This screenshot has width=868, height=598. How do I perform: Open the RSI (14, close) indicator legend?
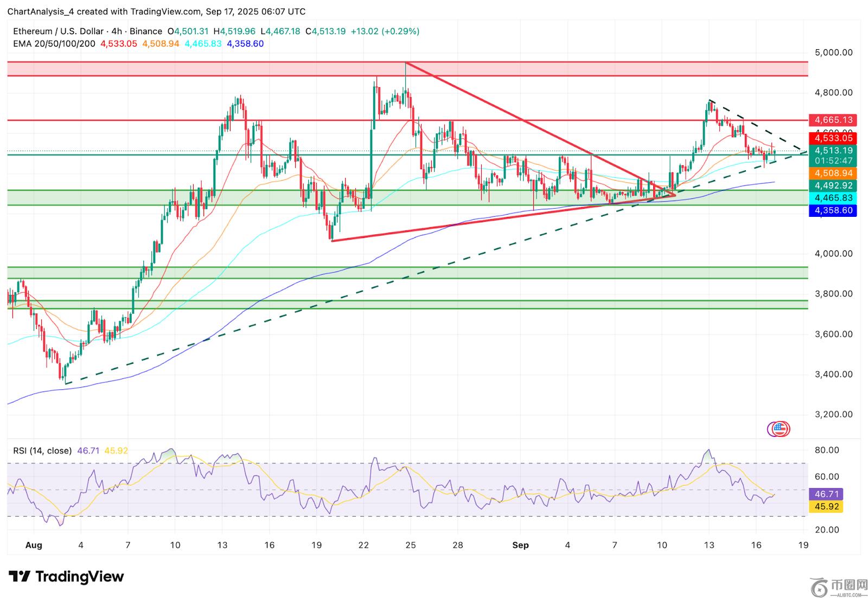43,451
